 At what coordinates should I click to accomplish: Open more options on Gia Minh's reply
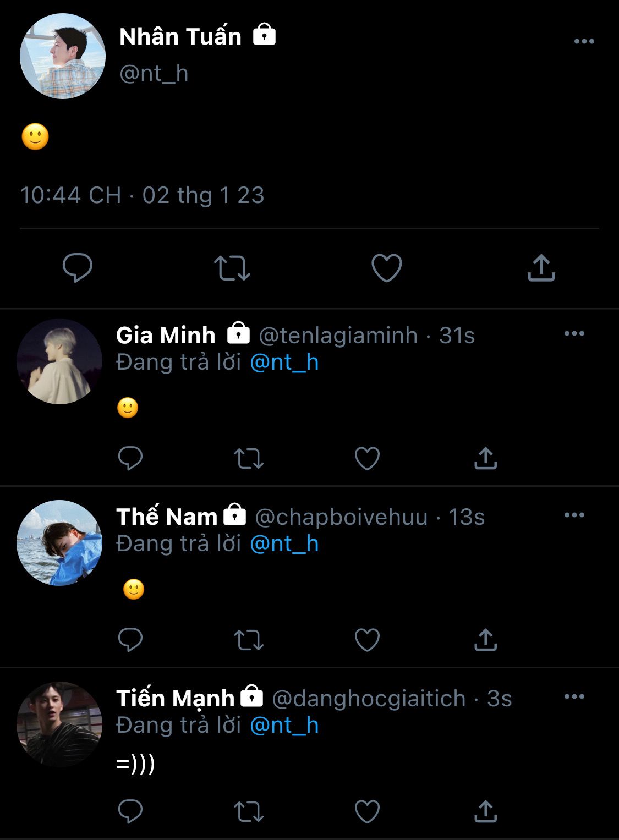click(574, 333)
